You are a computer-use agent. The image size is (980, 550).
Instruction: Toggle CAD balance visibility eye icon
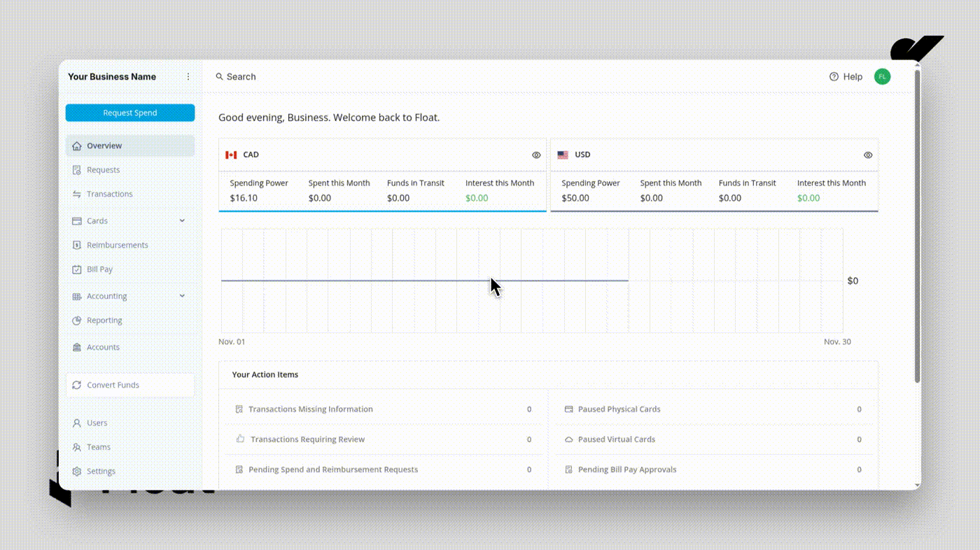(x=536, y=155)
